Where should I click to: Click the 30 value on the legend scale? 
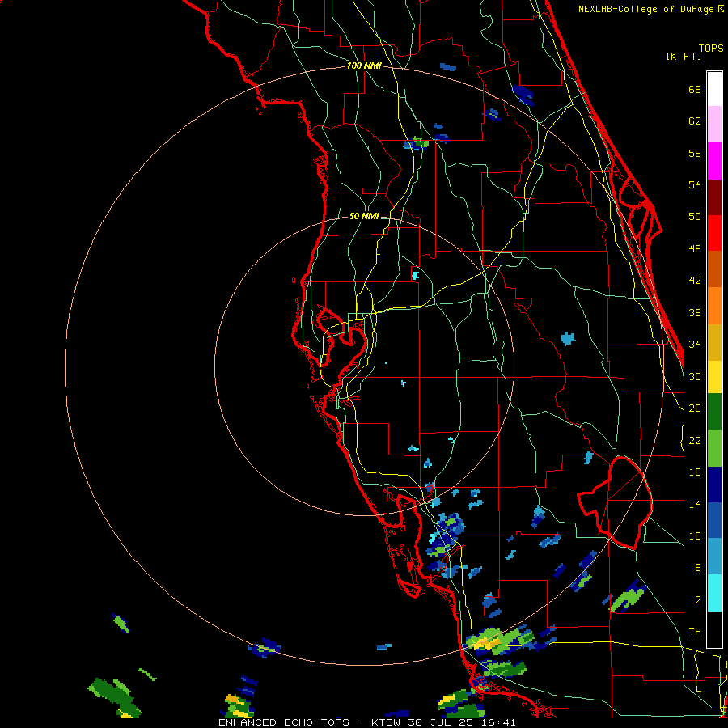coord(695,376)
